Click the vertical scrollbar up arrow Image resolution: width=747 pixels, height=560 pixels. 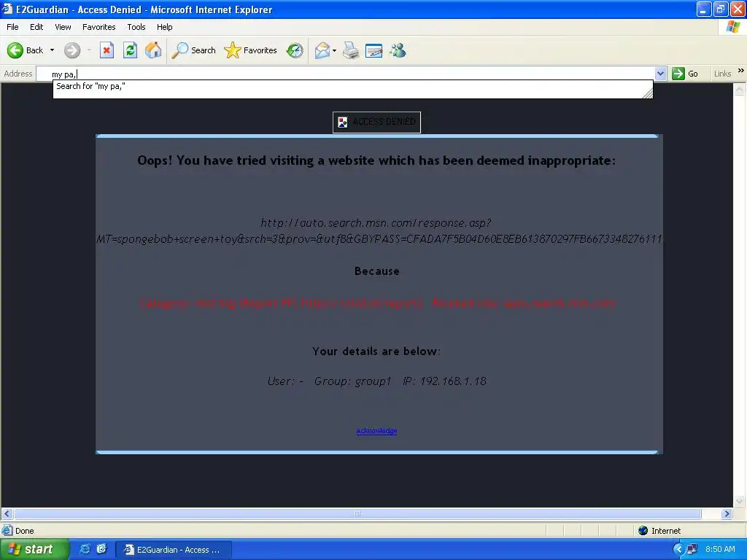pos(740,89)
